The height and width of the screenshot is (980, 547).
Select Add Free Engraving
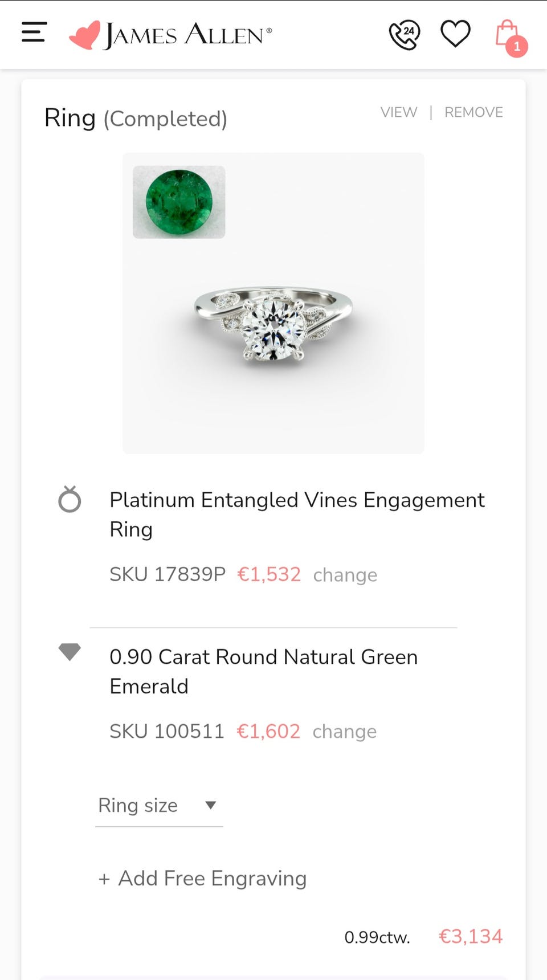click(x=212, y=879)
